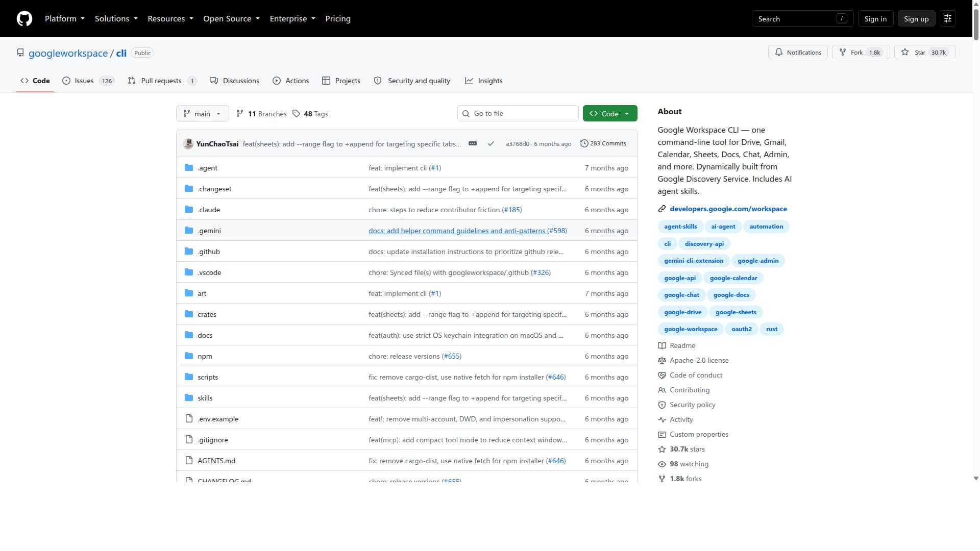
Task: Open the .agent folder
Action: pos(207,168)
